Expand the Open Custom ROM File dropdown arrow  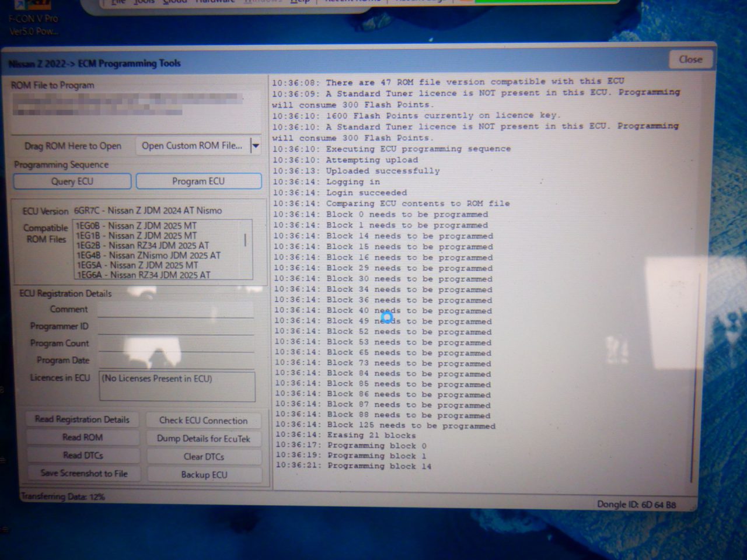pyautogui.click(x=255, y=146)
